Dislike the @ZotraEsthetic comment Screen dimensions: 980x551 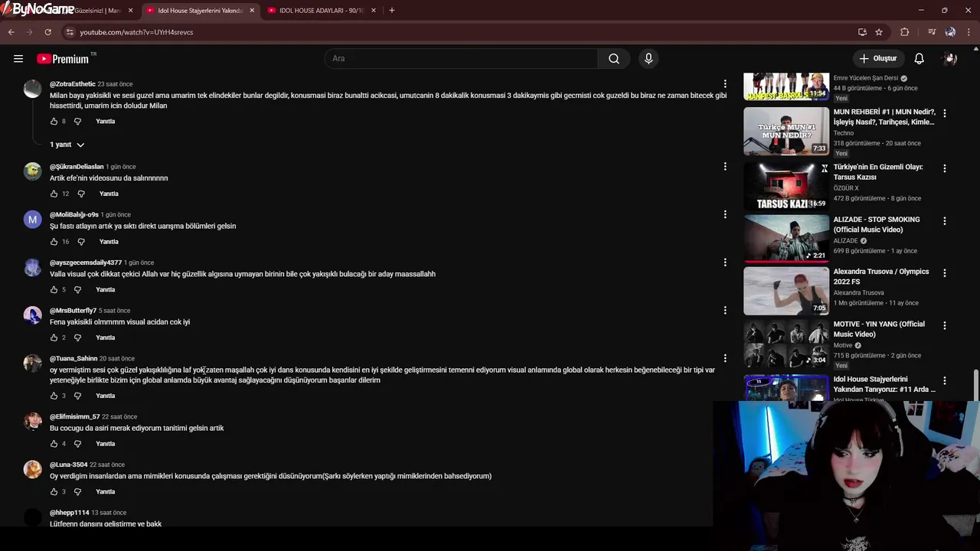click(x=77, y=122)
